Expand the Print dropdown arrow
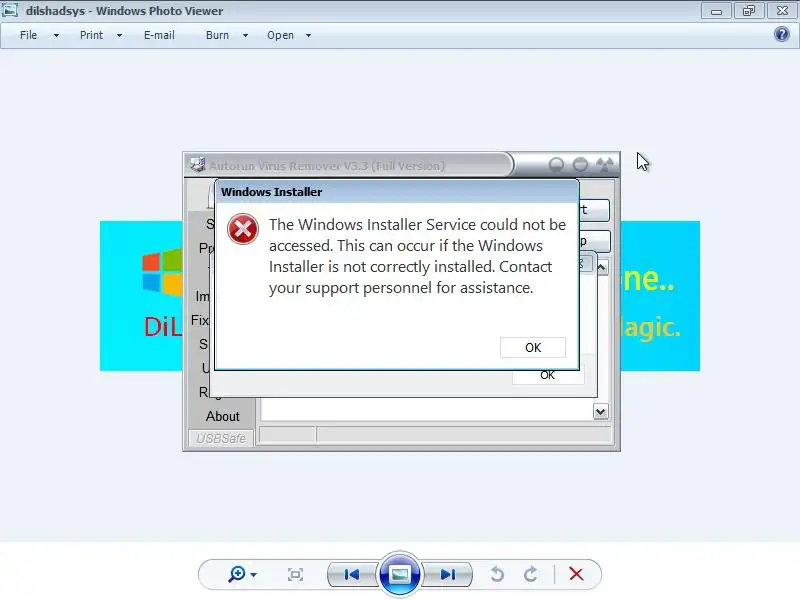The image size is (800, 600). point(119,36)
